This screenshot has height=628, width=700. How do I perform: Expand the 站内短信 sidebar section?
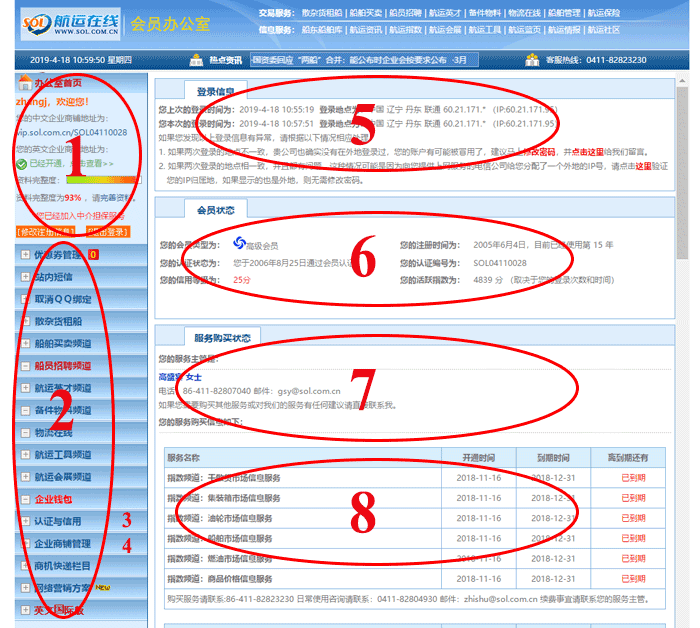(x=25, y=277)
